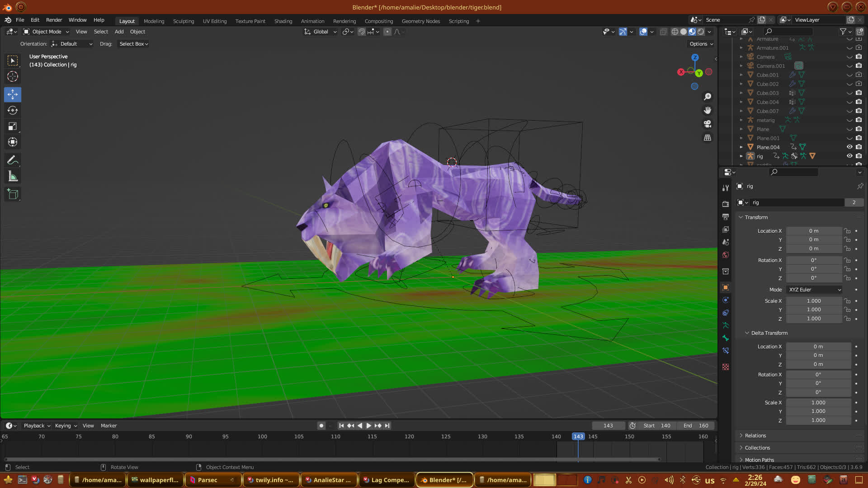This screenshot has height=488, width=868.
Task: Select the Scale tool in the toolbar
Action: (13, 127)
